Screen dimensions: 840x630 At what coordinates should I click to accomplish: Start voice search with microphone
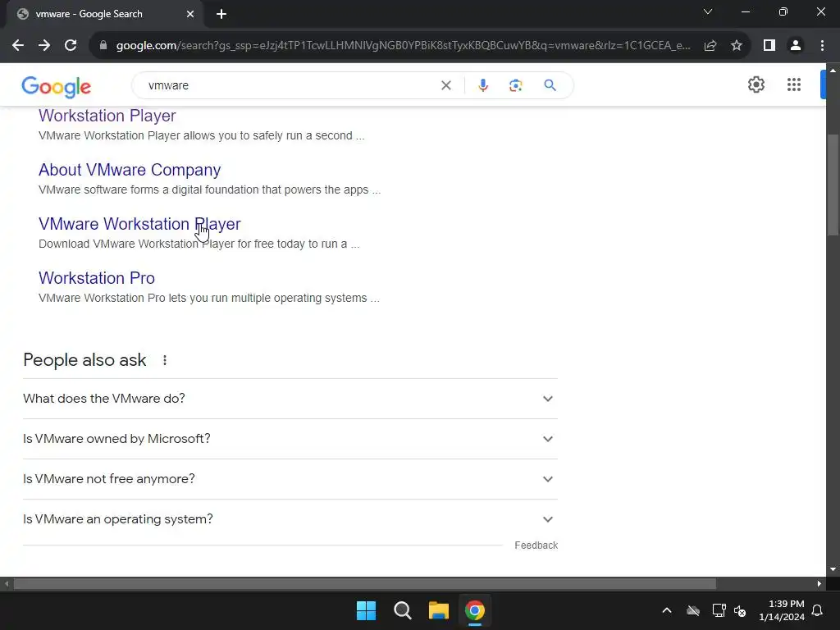point(482,85)
